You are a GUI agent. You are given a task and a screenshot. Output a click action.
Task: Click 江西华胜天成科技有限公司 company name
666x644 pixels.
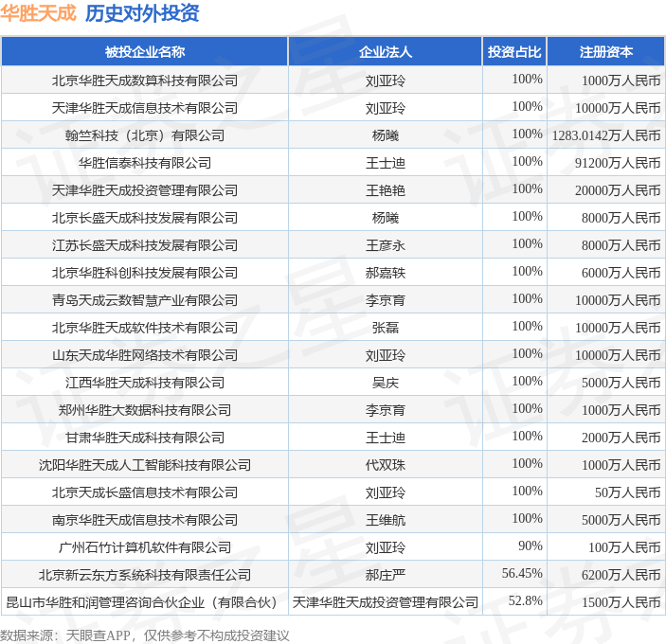click(145, 383)
